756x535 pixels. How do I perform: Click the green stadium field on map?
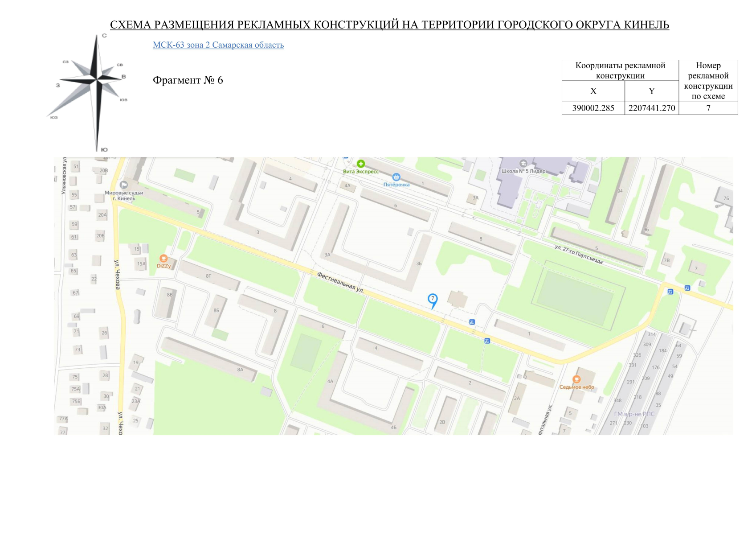(x=574, y=296)
